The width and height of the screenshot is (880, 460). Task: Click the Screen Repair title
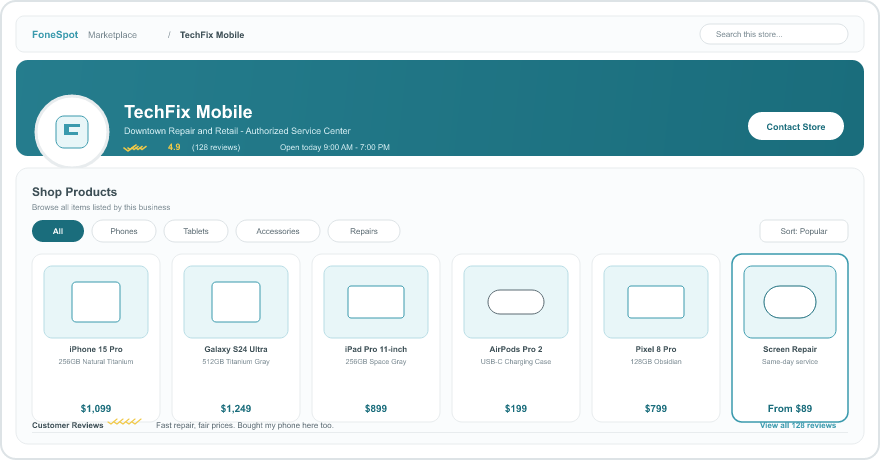tap(790, 349)
